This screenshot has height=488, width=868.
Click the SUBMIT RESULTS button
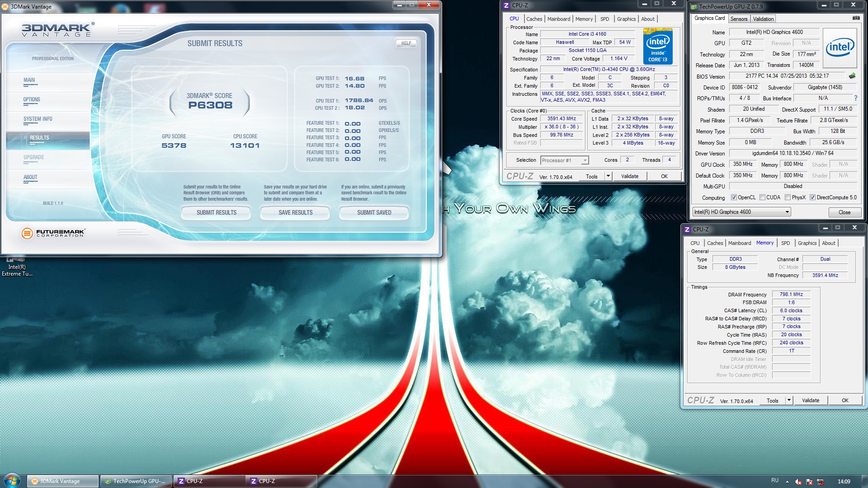[x=216, y=212]
